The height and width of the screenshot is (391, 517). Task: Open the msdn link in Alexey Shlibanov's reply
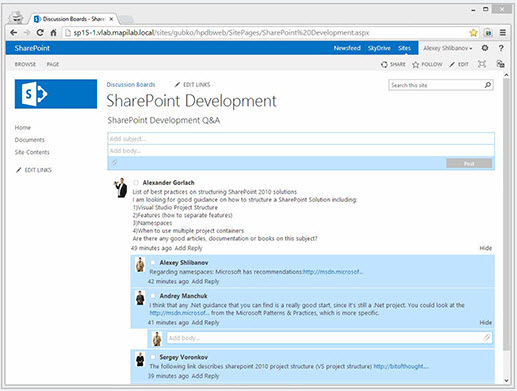click(x=333, y=272)
